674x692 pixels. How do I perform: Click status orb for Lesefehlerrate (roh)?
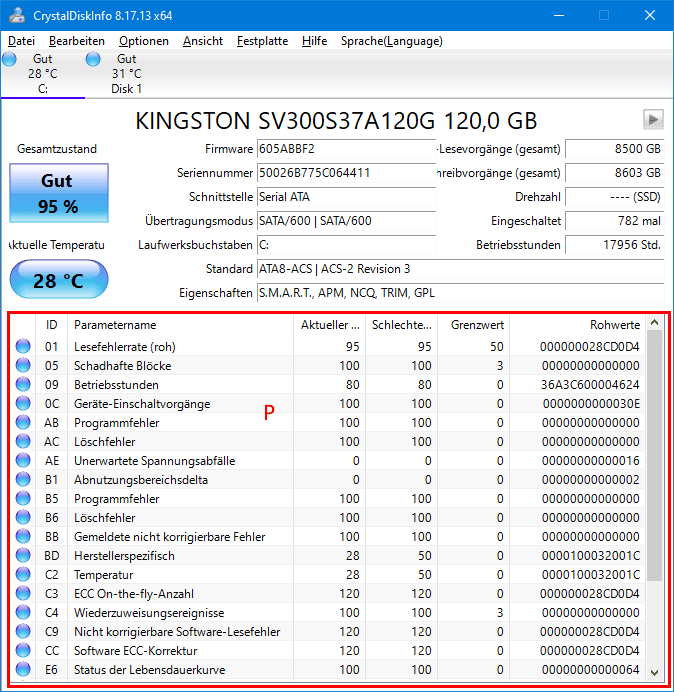[x=23, y=346]
